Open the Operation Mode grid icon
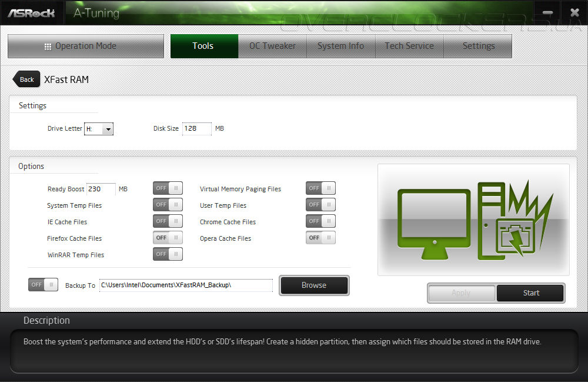The image size is (588, 382). coord(48,46)
